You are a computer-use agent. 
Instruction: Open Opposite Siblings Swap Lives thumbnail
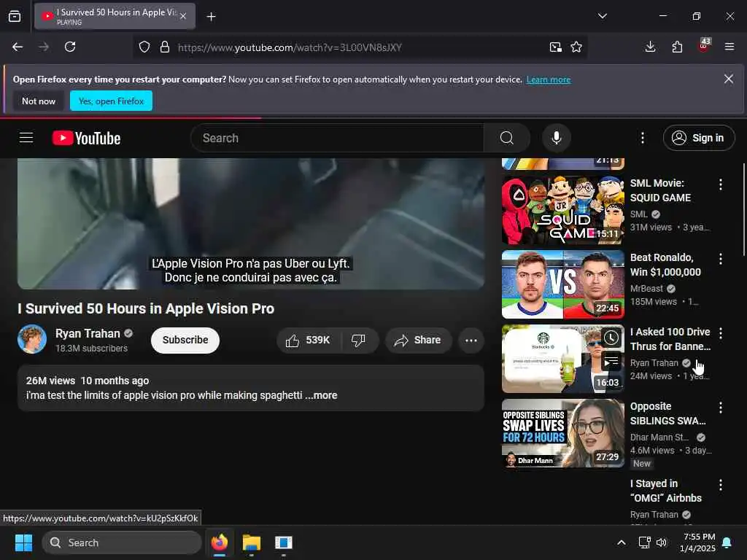coord(563,433)
